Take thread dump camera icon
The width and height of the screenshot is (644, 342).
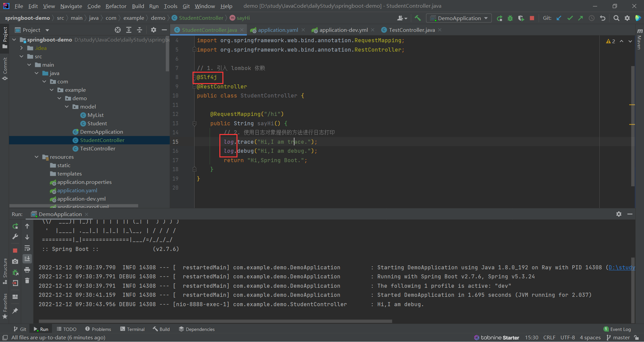pos(15,261)
